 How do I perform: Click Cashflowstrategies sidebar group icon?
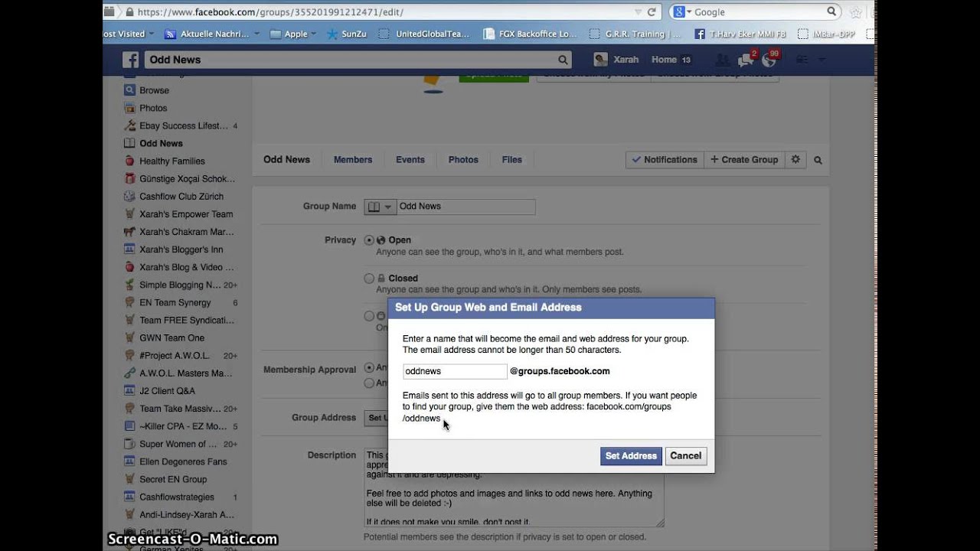tap(129, 497)
